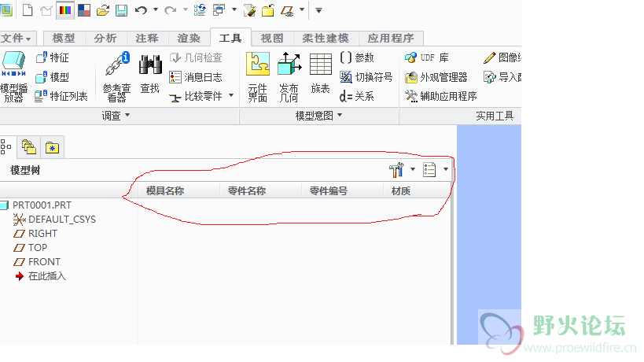Select the model tree navigator tab
Image resolution: width=644 pixels, height=362 pixels.
(6, 146)
